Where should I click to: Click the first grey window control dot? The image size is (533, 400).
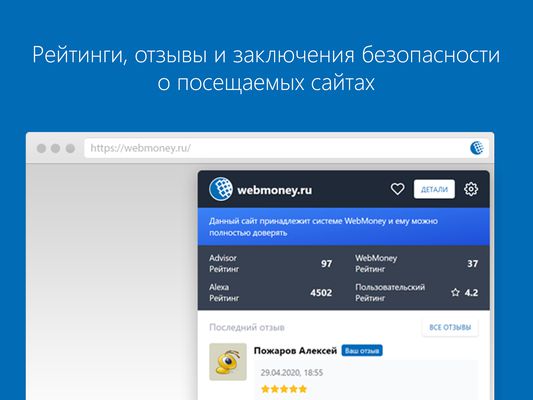[41, 149]
